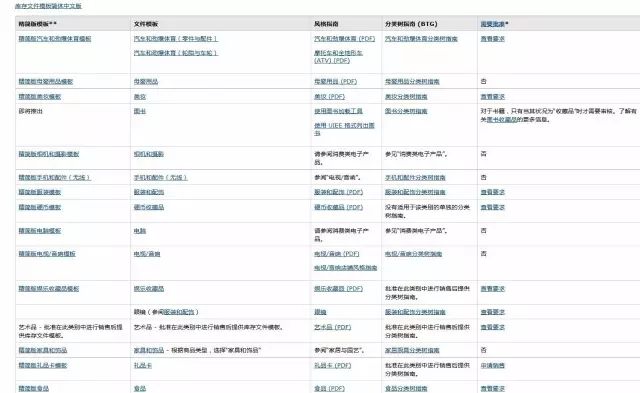Screen dimensions: 640x393
Task: Open the 手机和配件（无线）file template link
Action: pyautogui.click(x=161, y=178)
